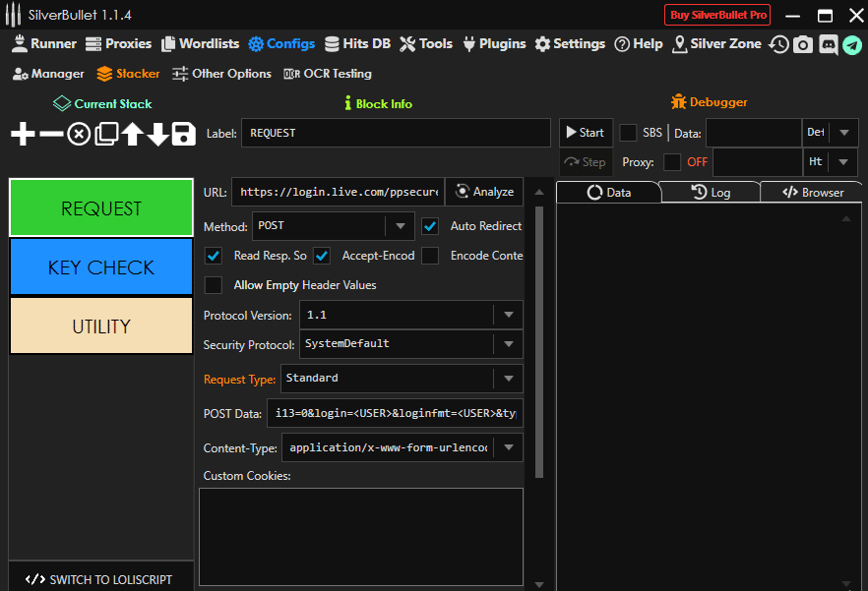
Task: Remove selected block with minus icon
Action: 51,134
